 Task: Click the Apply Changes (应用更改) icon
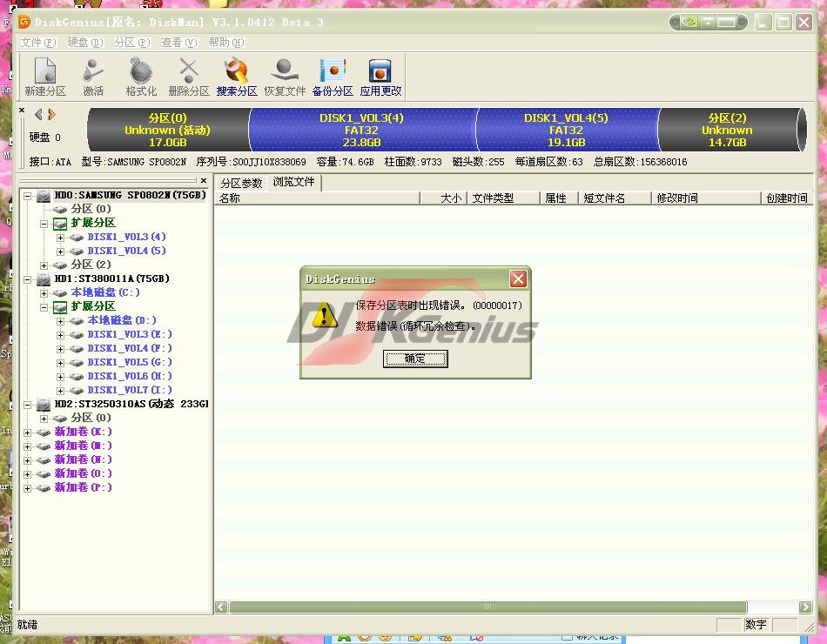click(x=380, y=77)
